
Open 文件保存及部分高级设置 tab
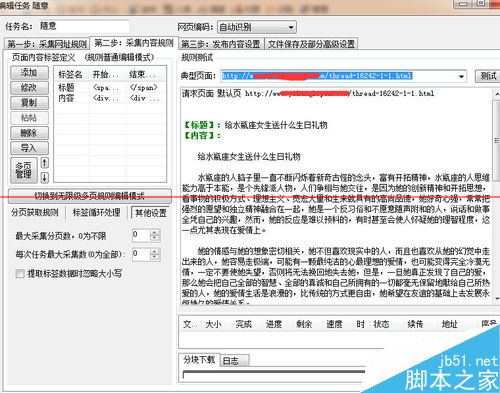click(311, 44)
